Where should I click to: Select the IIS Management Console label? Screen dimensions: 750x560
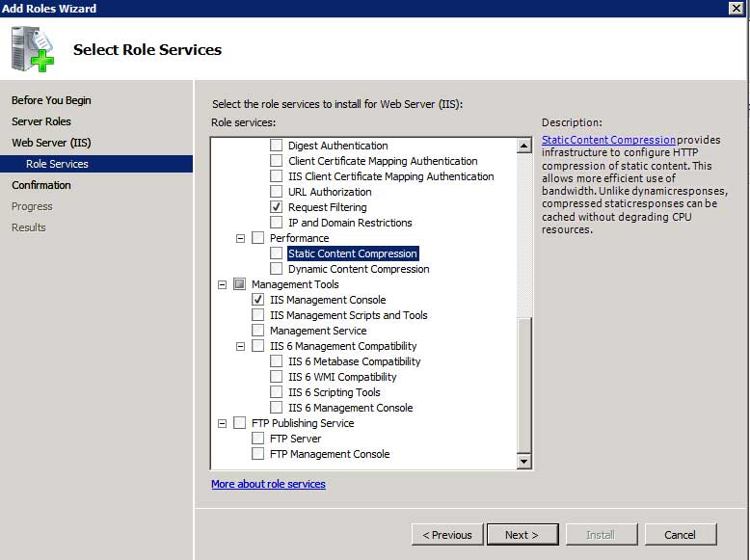328,300
